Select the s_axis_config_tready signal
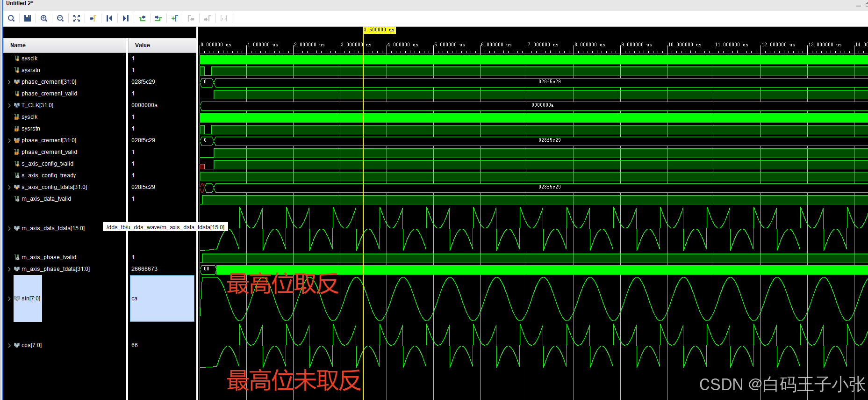Viewport: 868px width, 400px height. [x=49, y=175]
